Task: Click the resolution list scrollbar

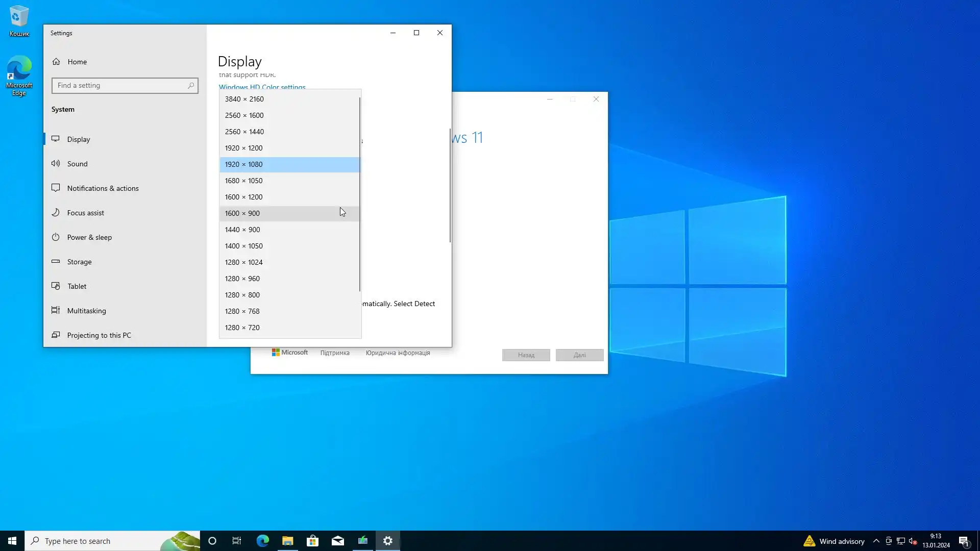Action: pyautogui.click(x=360, y=194)
